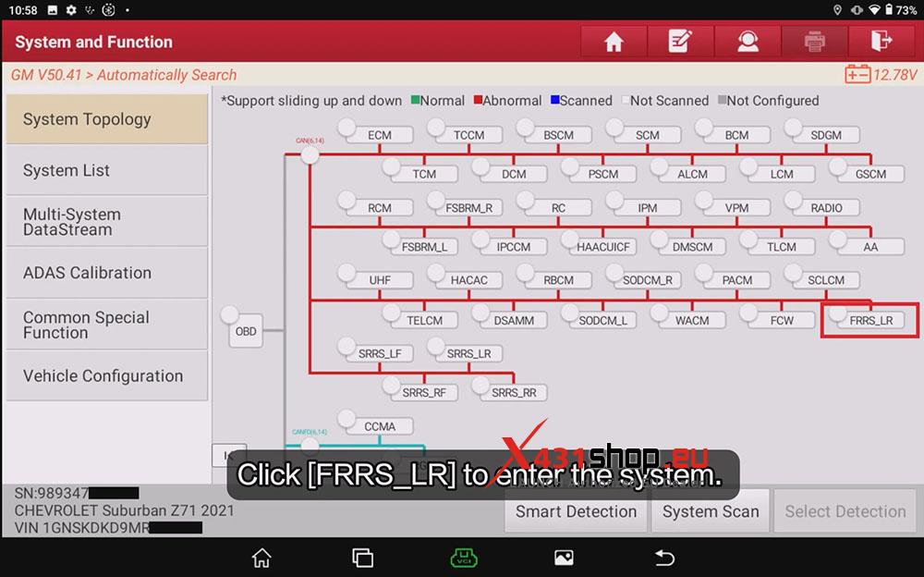The image size is (924, 577).
Task: Open the TCM module node
Action: [424, 174]
